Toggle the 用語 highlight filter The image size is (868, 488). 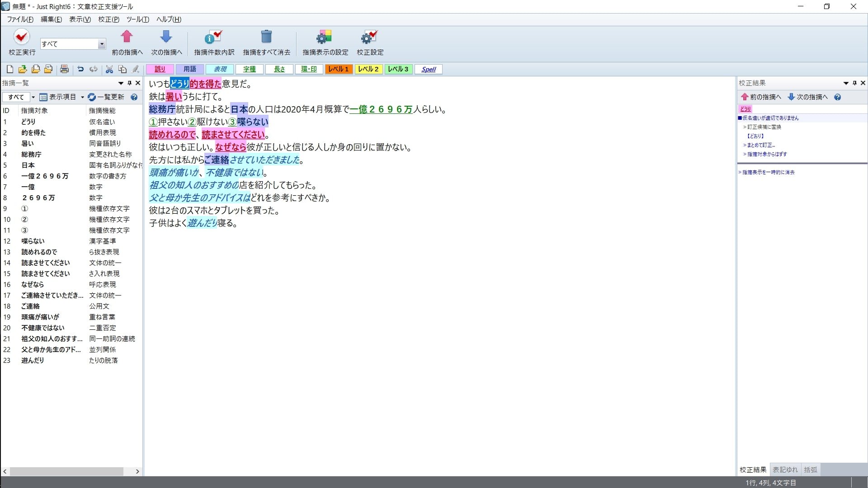point(190,69)
